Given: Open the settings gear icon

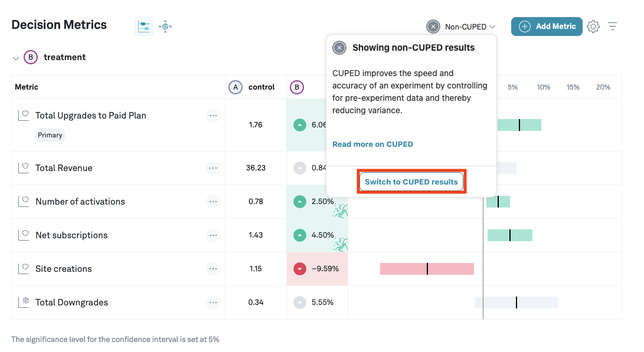Looking at the screenshot, I should 593,27.
